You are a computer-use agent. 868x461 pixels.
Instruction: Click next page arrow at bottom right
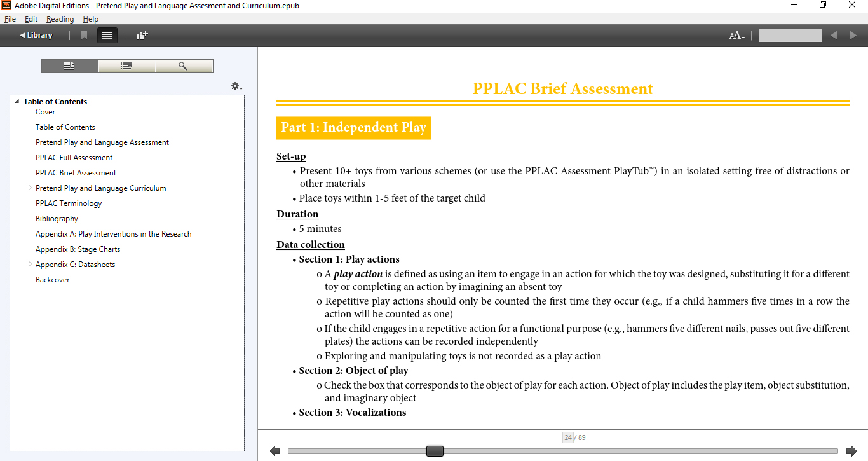point(851,451)
